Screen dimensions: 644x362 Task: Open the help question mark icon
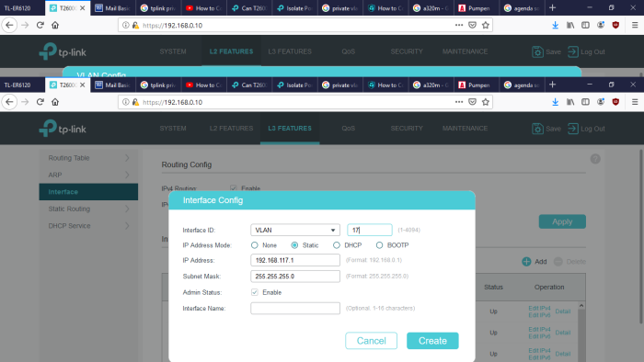[x=595, y=159]
